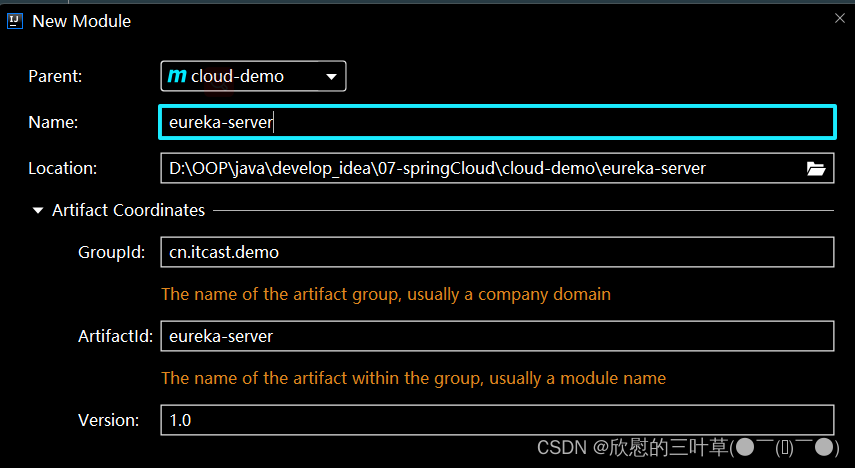Close the New Module dialog
Image resolution: width=855 pixels, height=468 pixels.
click(x=840, y=19)
